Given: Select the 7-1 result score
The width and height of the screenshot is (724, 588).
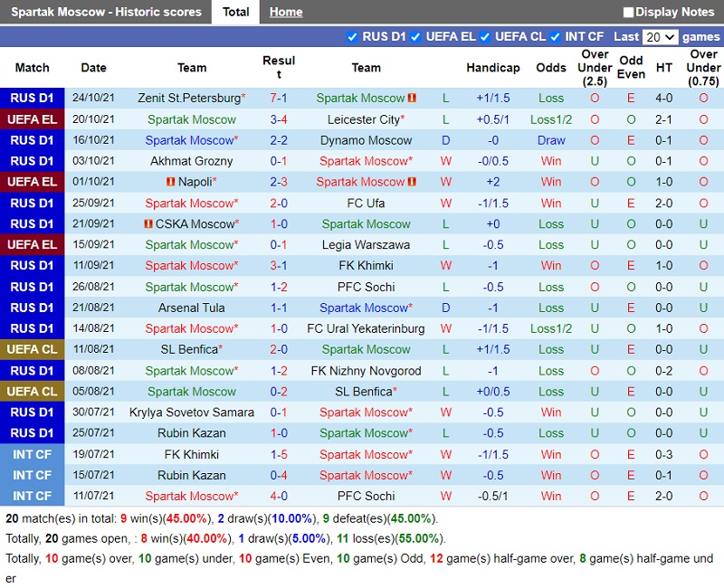Looking at the screenshot, I should click(279, 98).
